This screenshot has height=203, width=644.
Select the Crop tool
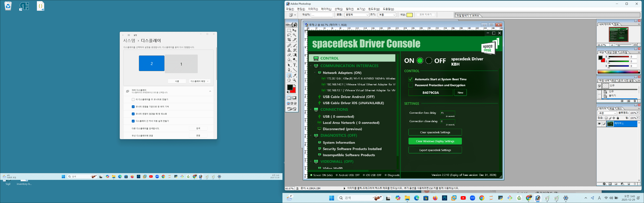(x=289, y=40)
